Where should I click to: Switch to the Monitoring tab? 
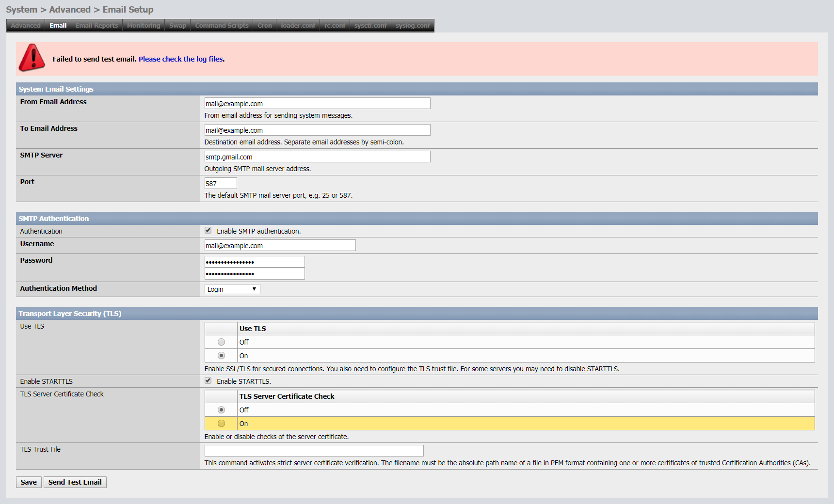[x=144, y=26]
